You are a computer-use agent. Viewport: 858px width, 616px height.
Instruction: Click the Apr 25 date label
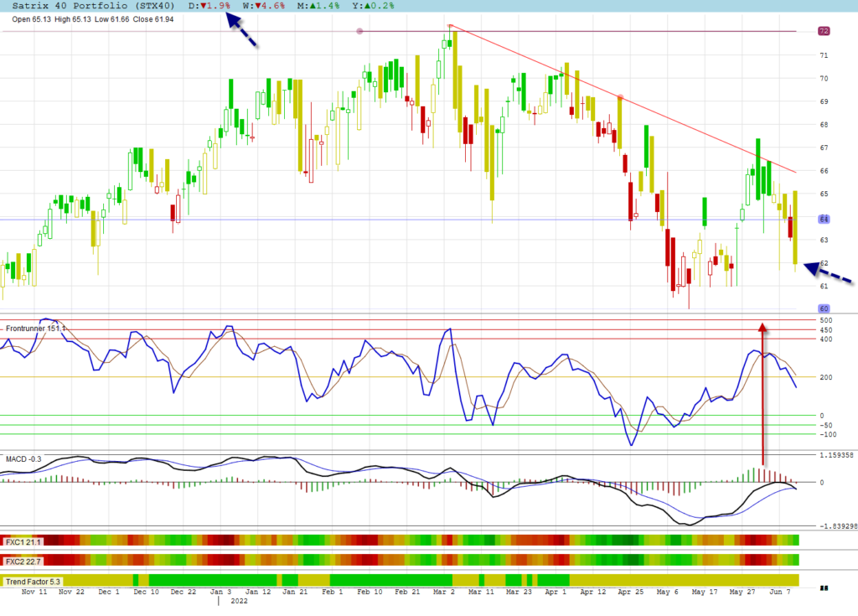click(x=630, y=592)
